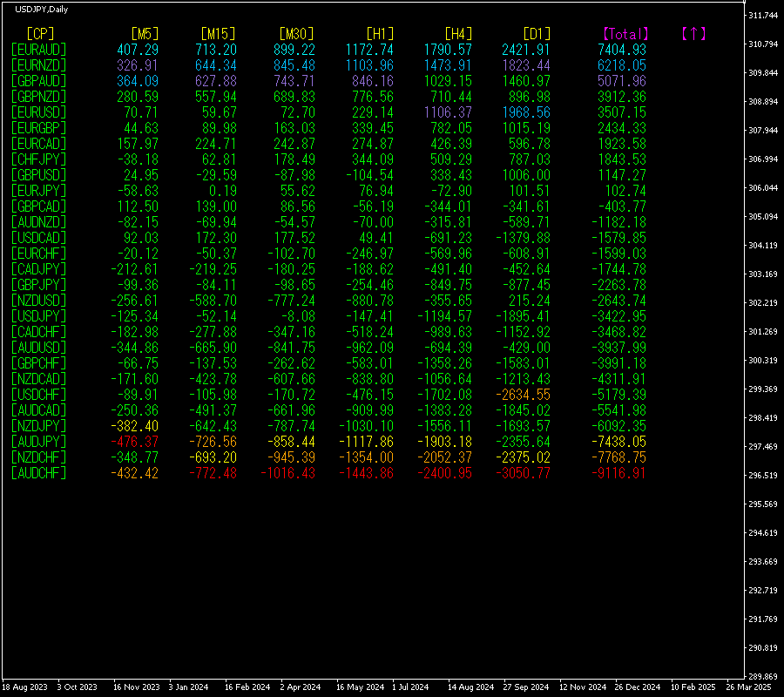Click AUDCHF total value -9116.91
The width and height of the screenshot is (784, 697).
point(618,472)
